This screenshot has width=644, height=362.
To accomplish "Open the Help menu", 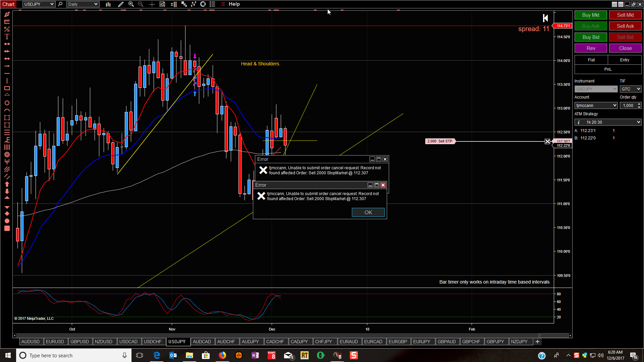I will (234, 4).
